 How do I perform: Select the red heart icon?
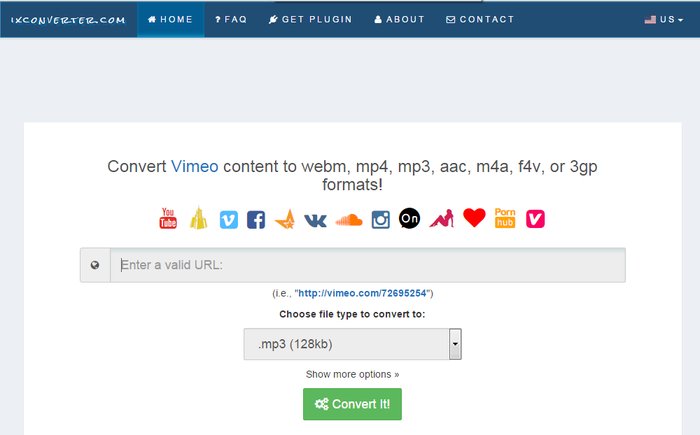[474, 218]
